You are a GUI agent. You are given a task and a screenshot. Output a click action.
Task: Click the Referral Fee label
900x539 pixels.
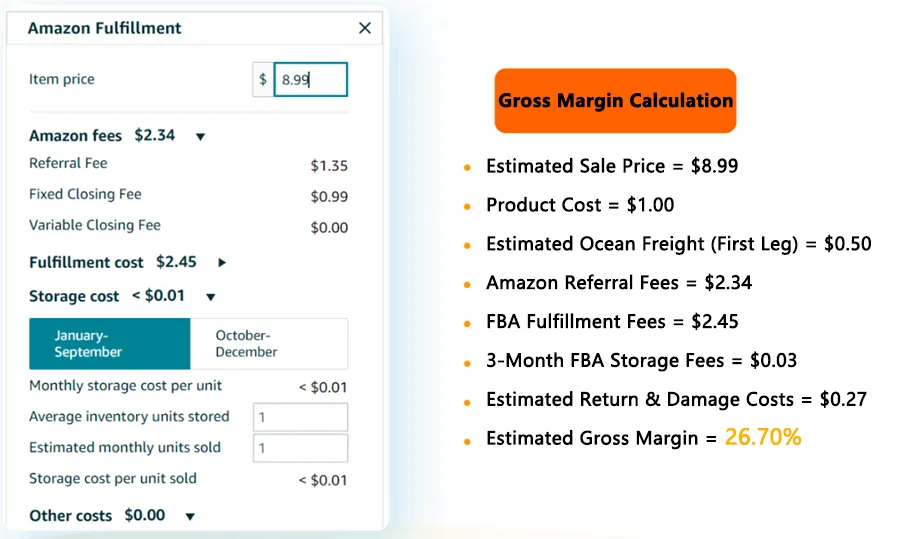(68, 163)
